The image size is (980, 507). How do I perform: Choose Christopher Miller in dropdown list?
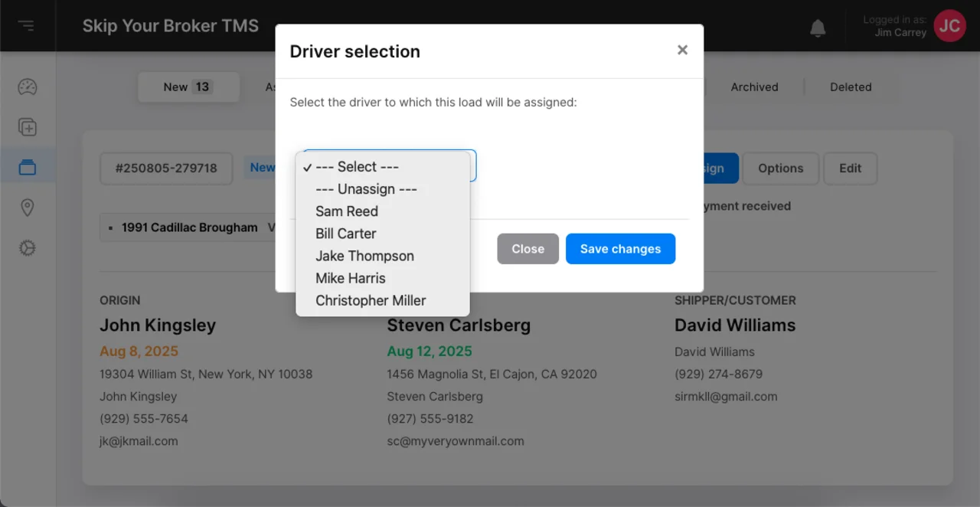click(x=371, y=300)
